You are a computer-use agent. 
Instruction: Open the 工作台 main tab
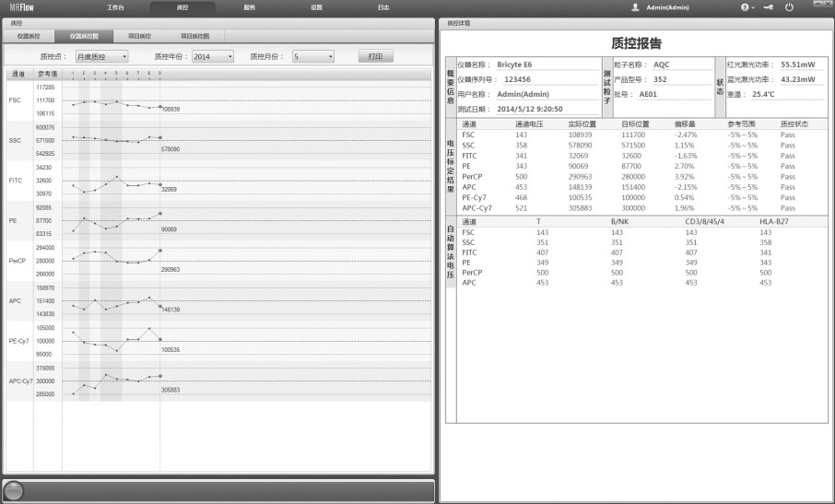[x=115, y=7]
